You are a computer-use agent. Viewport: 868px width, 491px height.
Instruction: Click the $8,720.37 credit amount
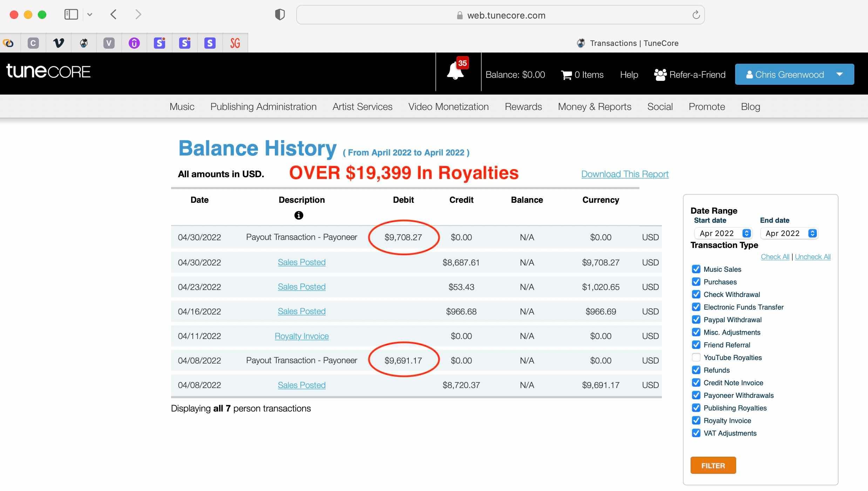(461, 385)
